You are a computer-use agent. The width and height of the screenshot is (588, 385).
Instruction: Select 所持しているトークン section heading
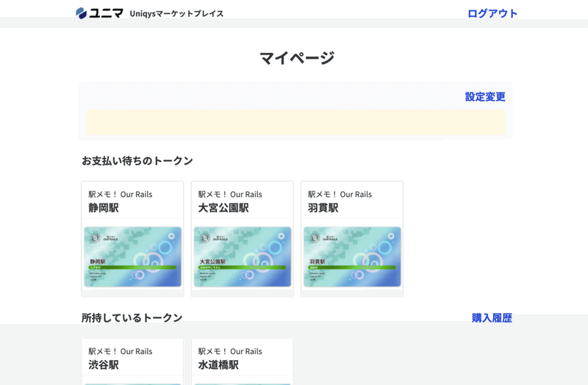coord(132,318)
